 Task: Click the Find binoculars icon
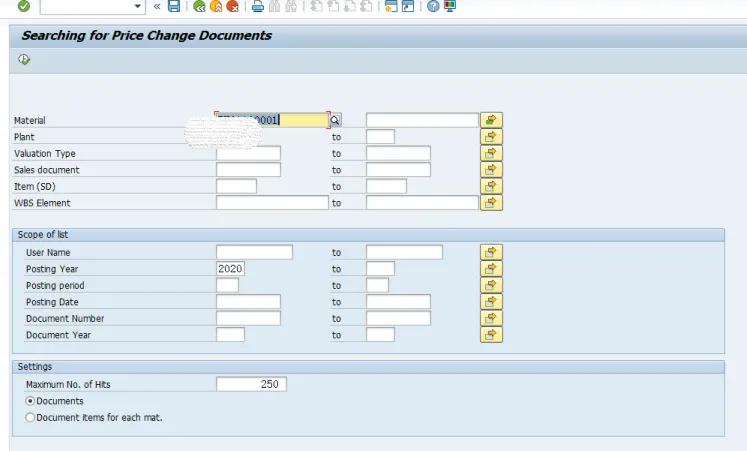274,6
